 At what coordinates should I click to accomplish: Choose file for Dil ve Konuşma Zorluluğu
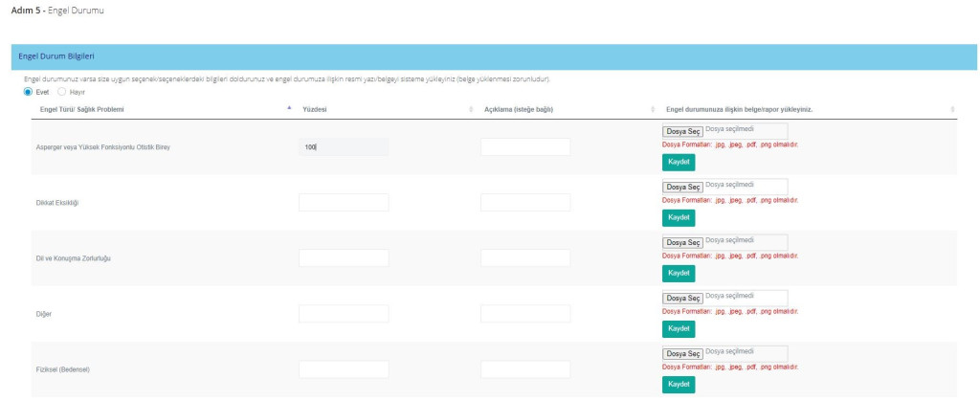(682, 241)
